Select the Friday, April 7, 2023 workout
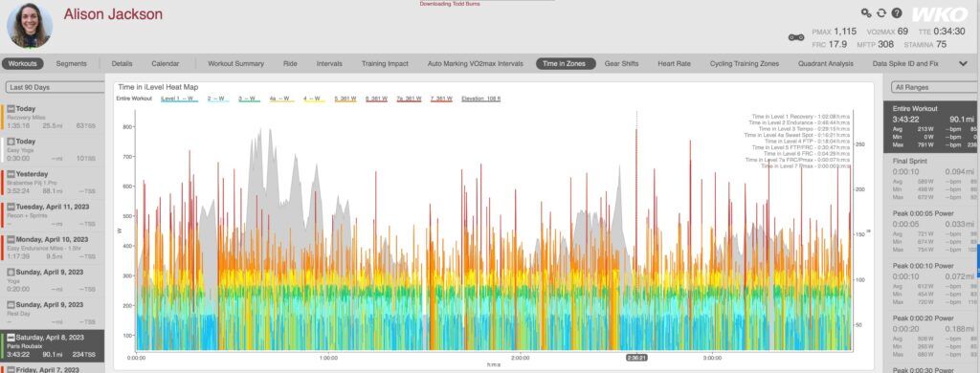The width and height of the screenshot is (980, 373). coord(53,368)
